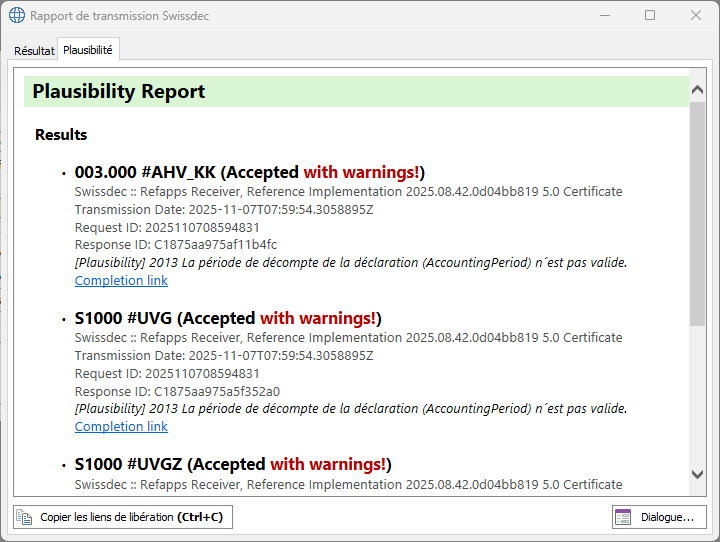Select the Plausibilité tab
720x542 pixels.
[x=88, y=50]
